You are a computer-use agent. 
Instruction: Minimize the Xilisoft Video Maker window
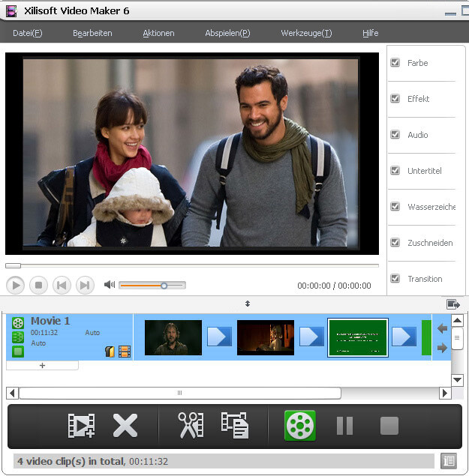point(450,13)
